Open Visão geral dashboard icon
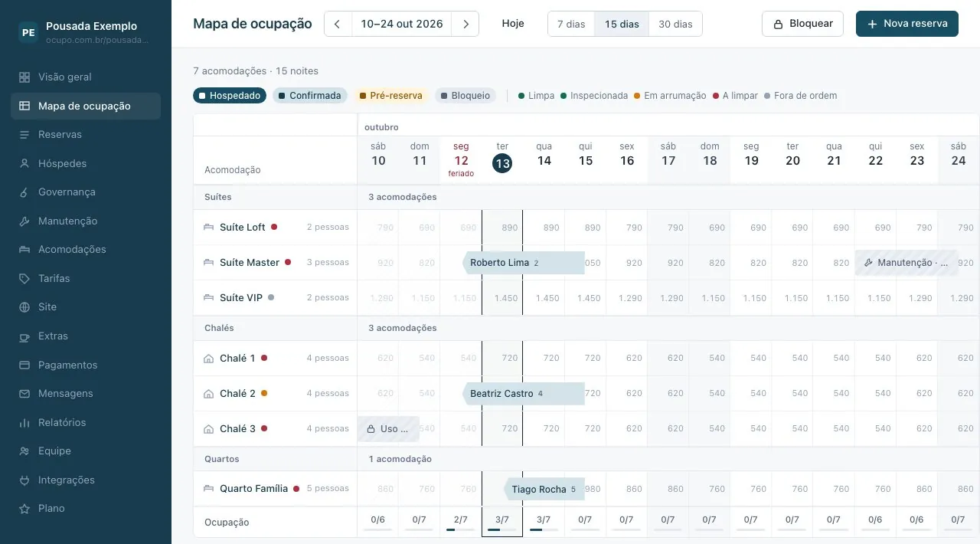The height and width of the screenshot is (544, 980). click(x=24, y=77)
